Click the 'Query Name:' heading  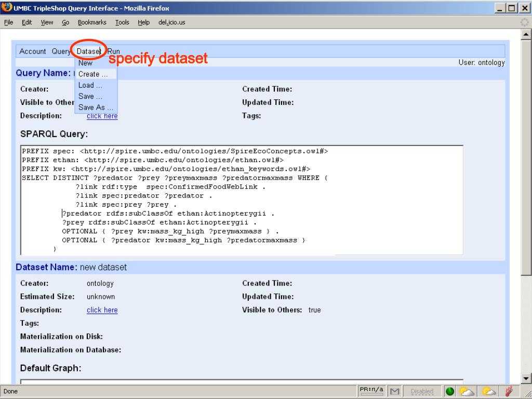43,73
